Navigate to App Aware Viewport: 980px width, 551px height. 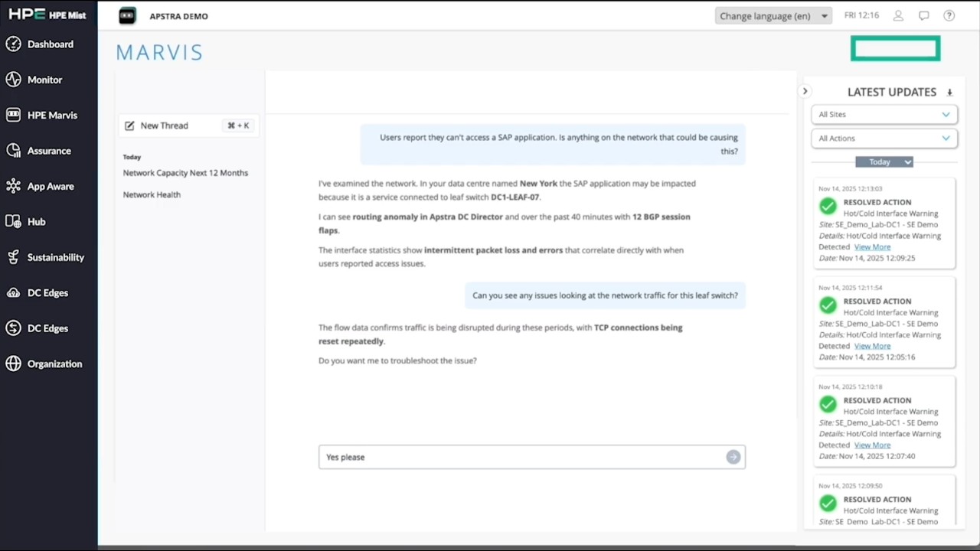point(40,186)
